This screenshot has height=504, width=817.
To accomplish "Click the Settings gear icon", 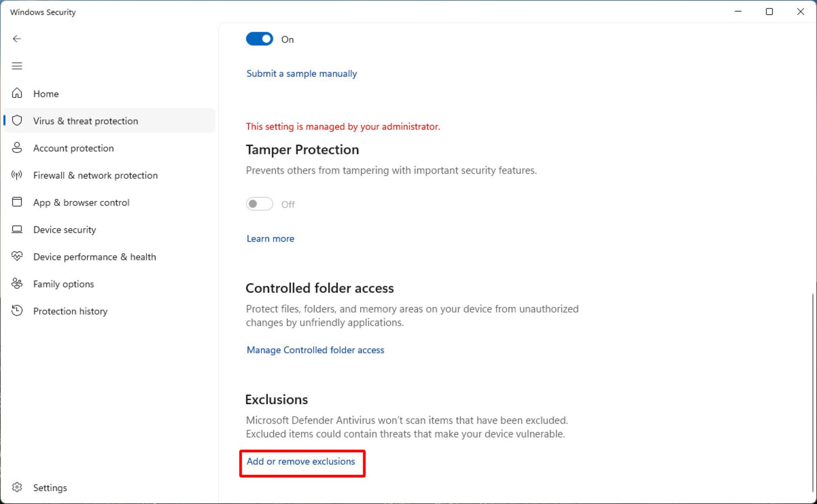I will [17, 487].
